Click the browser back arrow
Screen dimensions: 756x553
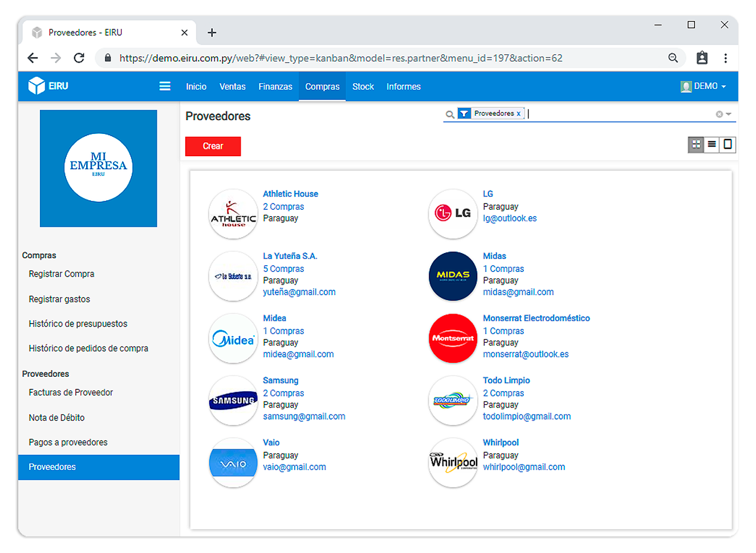coord(32,58)
